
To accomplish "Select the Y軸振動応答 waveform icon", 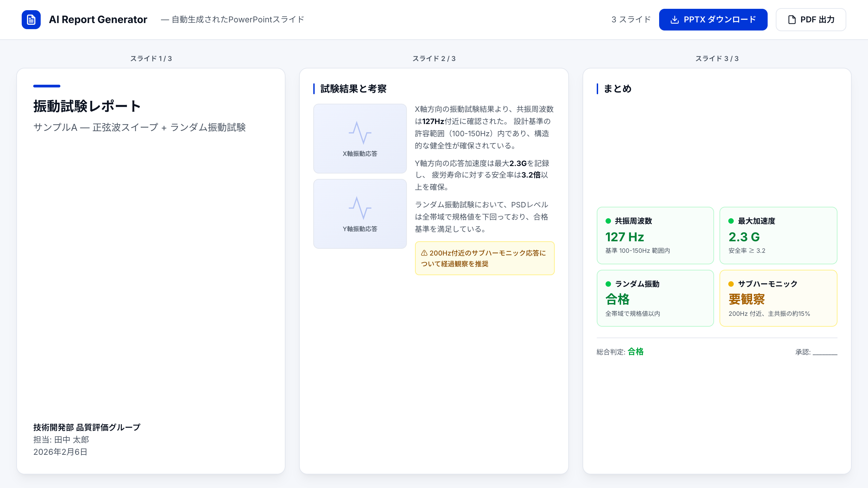I will click(360, 208).
